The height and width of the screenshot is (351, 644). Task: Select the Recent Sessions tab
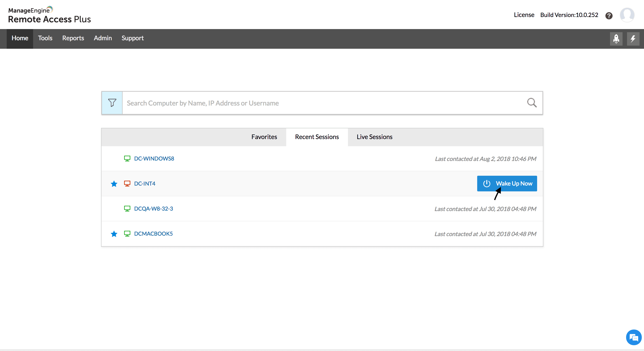tap(317, 137)
